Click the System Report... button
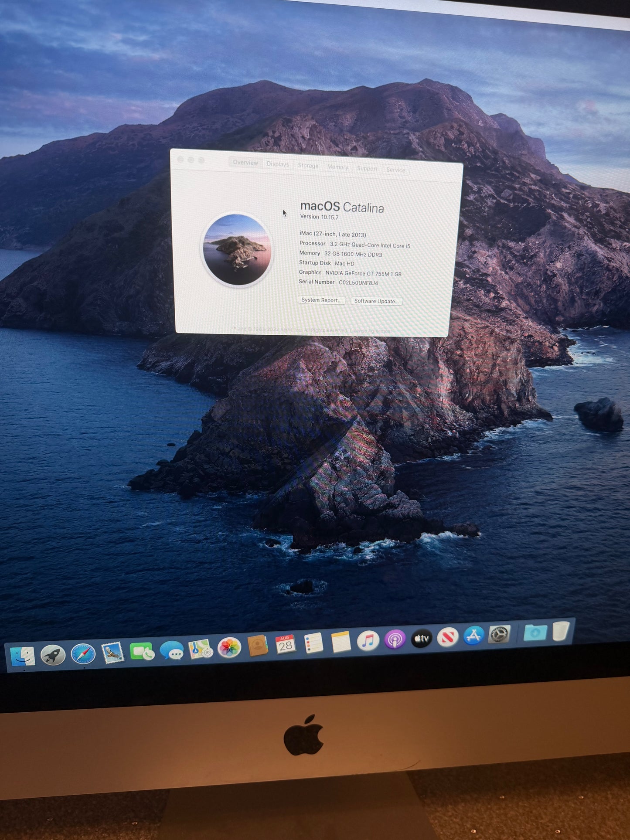The image size is (630, 840). (x=322, y=300)
